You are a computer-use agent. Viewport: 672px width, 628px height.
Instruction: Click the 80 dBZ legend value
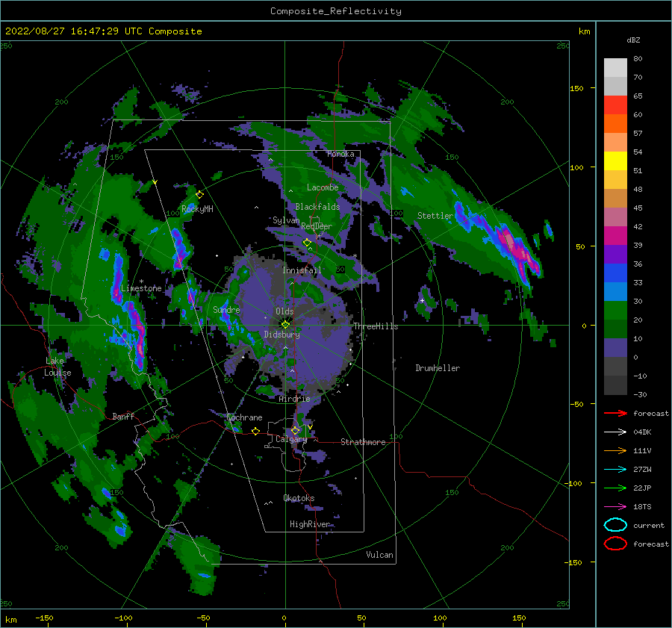[638, 59]
